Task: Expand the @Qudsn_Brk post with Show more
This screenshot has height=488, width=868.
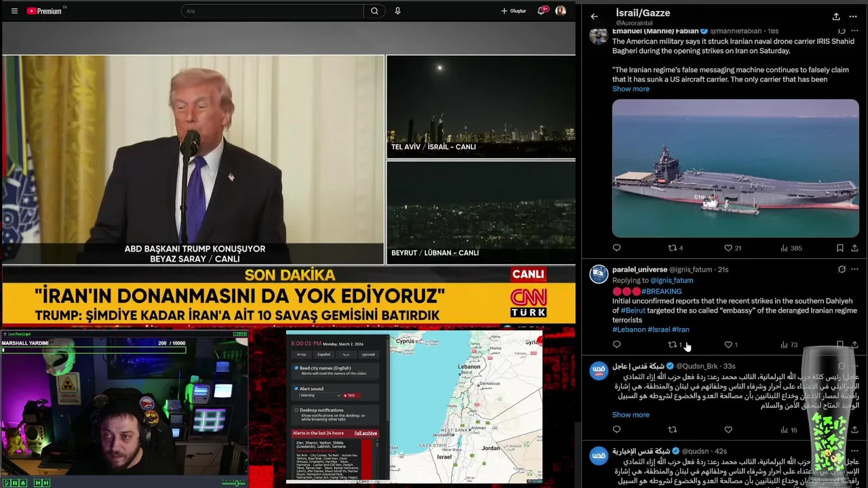Action: click(631, 415)
